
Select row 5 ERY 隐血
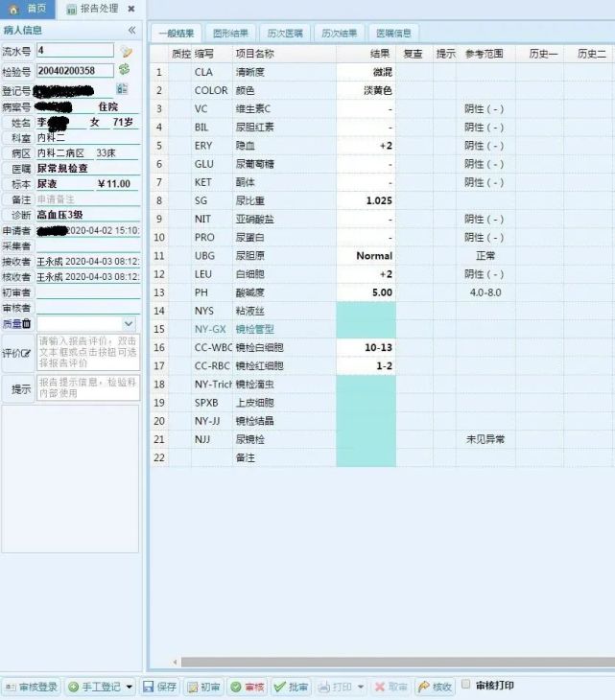click(383, 146)
